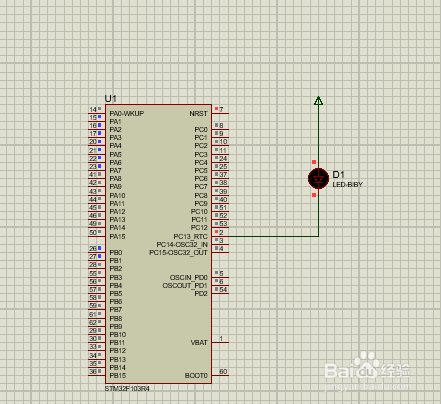Click the PD2 pin label
This screenshot has width=441, height=404.
201,293
